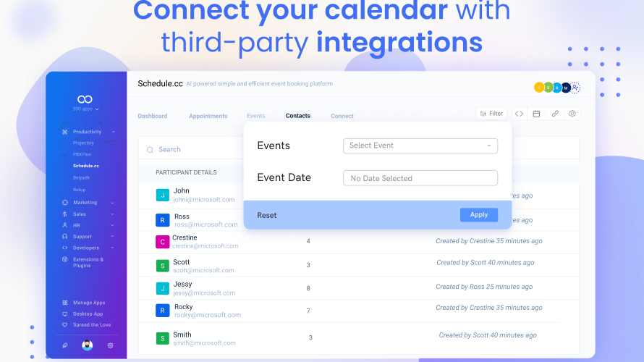Click the embed code icon in toolbar
Image resolution: width=644 pixels, height=362 pixels.
(519, 114)
